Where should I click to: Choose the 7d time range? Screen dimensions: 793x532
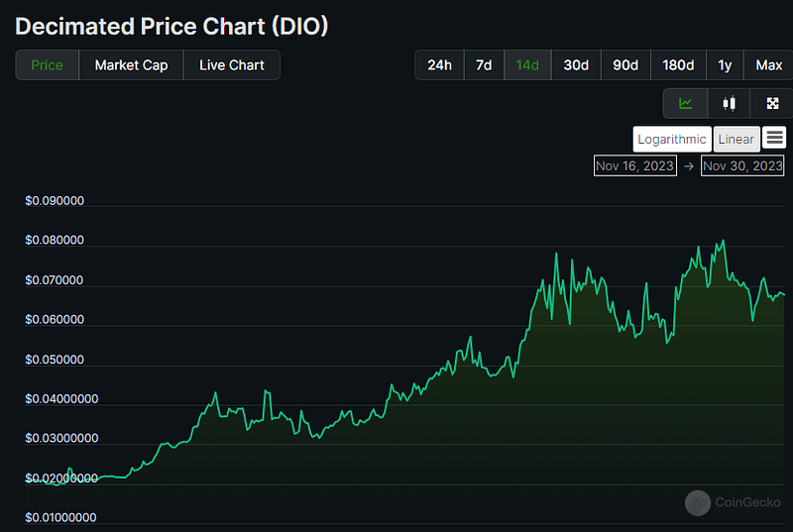tap(484, 65)
